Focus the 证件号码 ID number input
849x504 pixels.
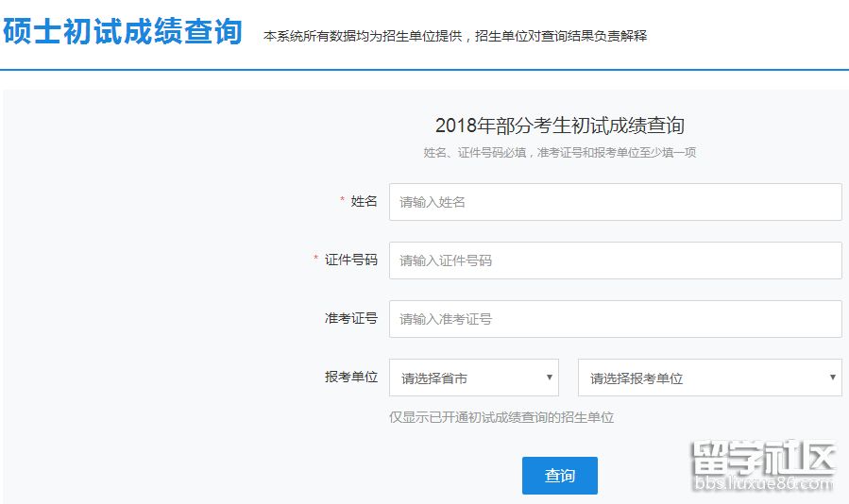(x=615, y=260)
